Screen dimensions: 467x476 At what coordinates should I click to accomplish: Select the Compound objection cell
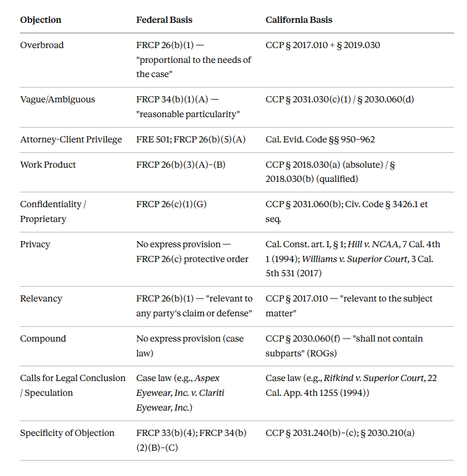(43, 339)
